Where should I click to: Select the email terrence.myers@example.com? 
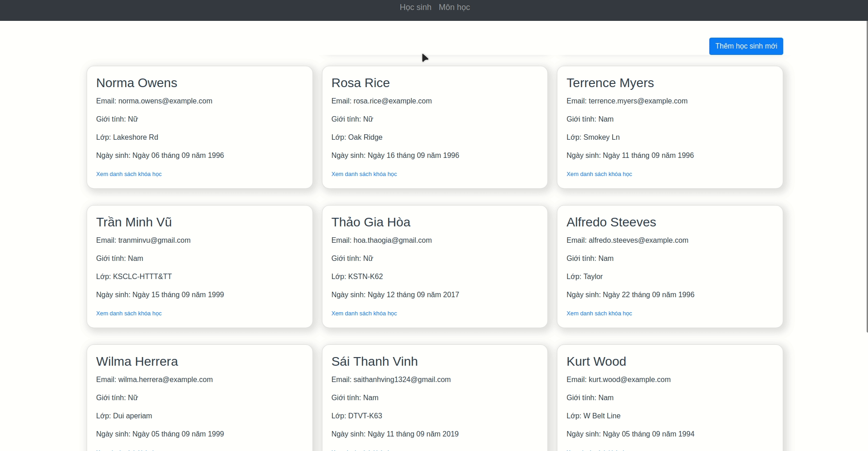pyautogui.click(x=638, y=101)
